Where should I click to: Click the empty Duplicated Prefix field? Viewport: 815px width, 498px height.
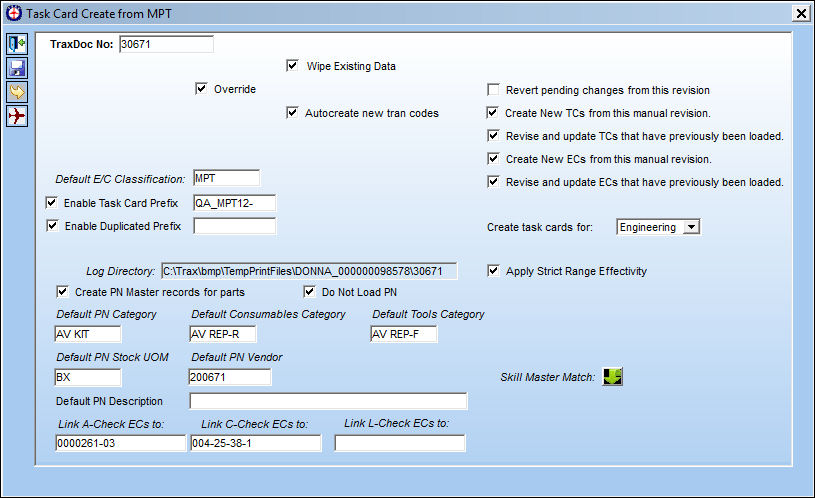tap(234, 226)
